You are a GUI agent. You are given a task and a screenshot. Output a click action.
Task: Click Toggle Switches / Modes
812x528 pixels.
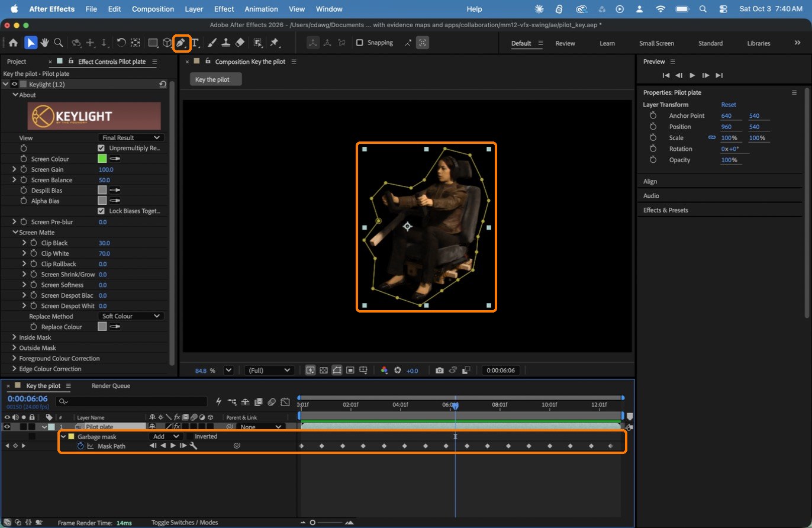coord(185,523)
